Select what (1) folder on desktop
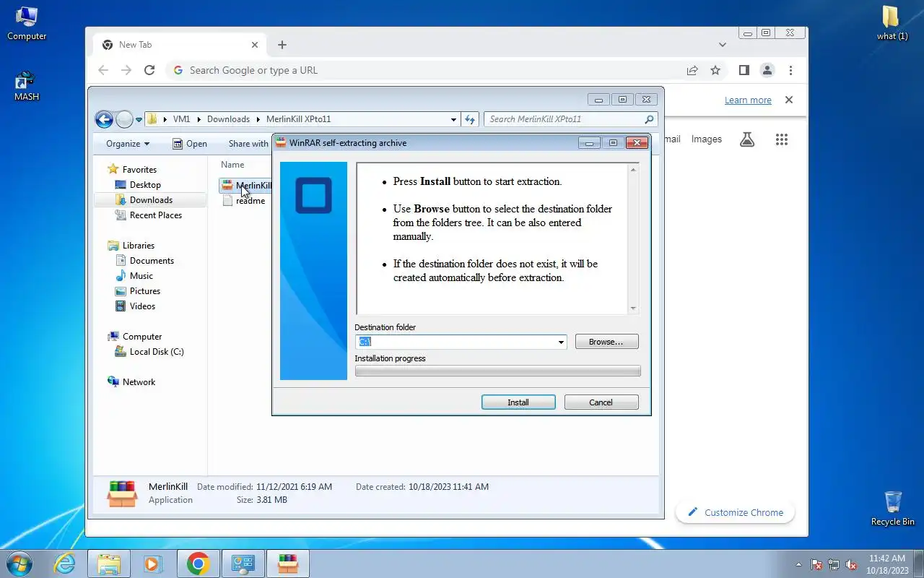This screenshot has height=578, width=924. coord(892,23)
